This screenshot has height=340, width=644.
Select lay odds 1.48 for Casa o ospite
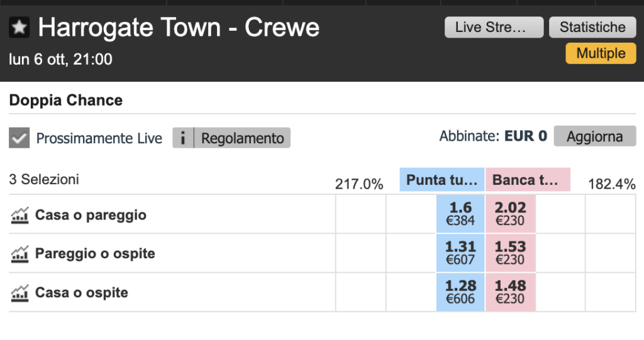coord(510,292)
